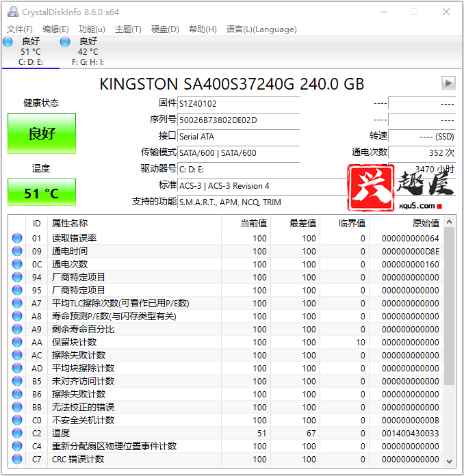Click status orb for row 94
The image size is (464, 476).
(x=17, y=277)
